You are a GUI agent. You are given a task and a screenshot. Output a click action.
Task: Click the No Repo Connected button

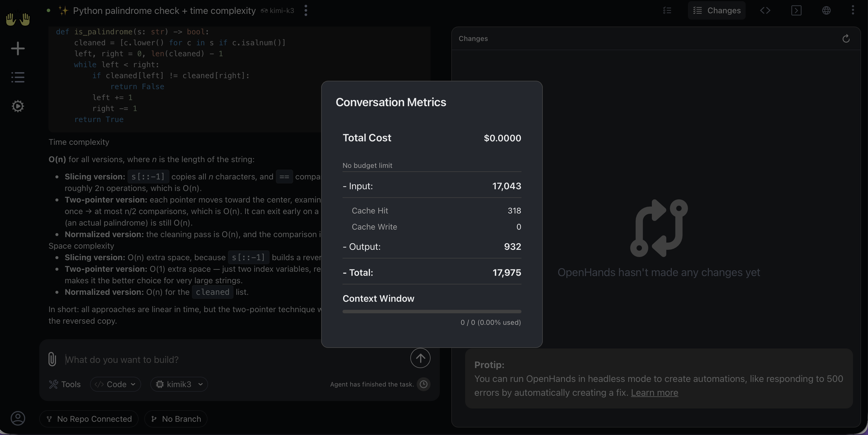(89, 419)
